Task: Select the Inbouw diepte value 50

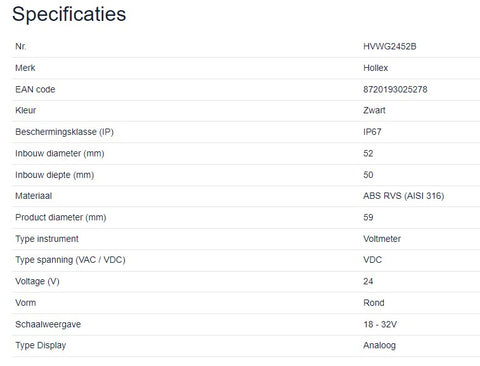Action: point(368,175)
